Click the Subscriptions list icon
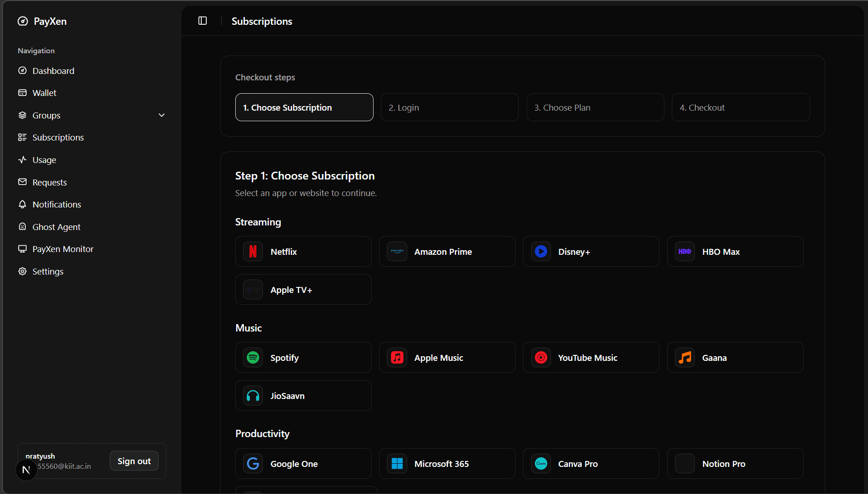This screenshot has height=494, width=868. pos(23,137)
